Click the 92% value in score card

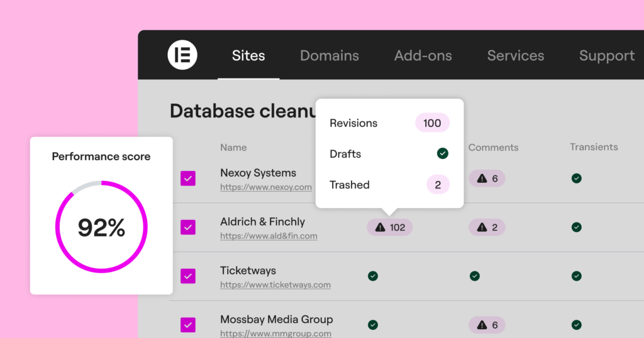click(x=101, y=227)
